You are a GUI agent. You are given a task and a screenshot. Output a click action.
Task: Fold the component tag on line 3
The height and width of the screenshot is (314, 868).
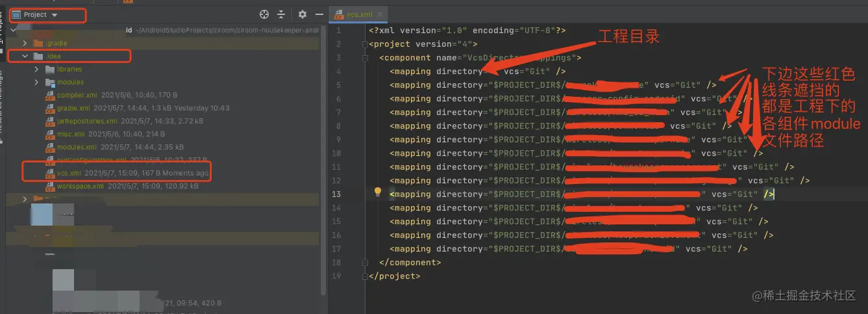coord(365,58)
